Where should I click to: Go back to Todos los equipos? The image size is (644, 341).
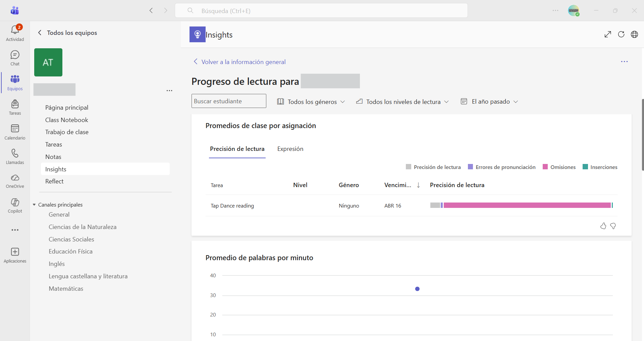coord(67,33)
